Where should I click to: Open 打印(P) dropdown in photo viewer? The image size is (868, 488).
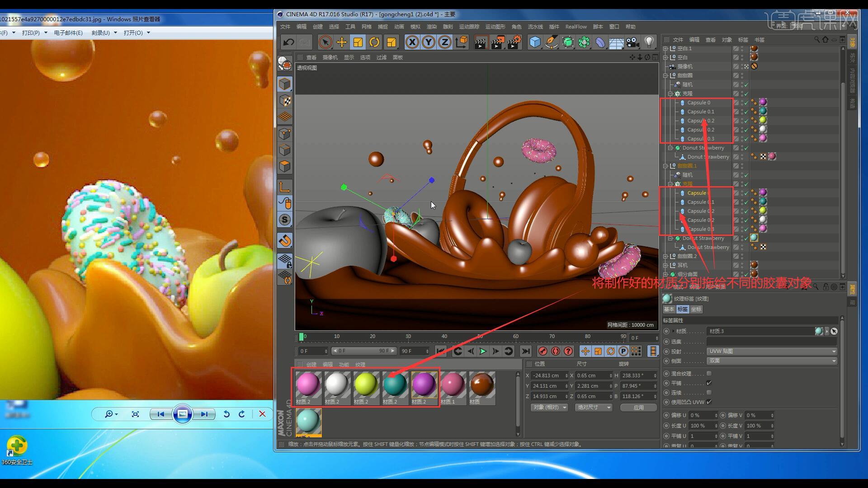(x=35, y=33)
